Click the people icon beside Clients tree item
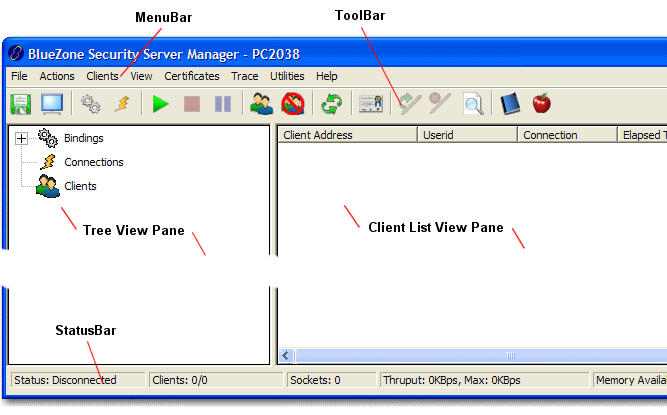 48,186
